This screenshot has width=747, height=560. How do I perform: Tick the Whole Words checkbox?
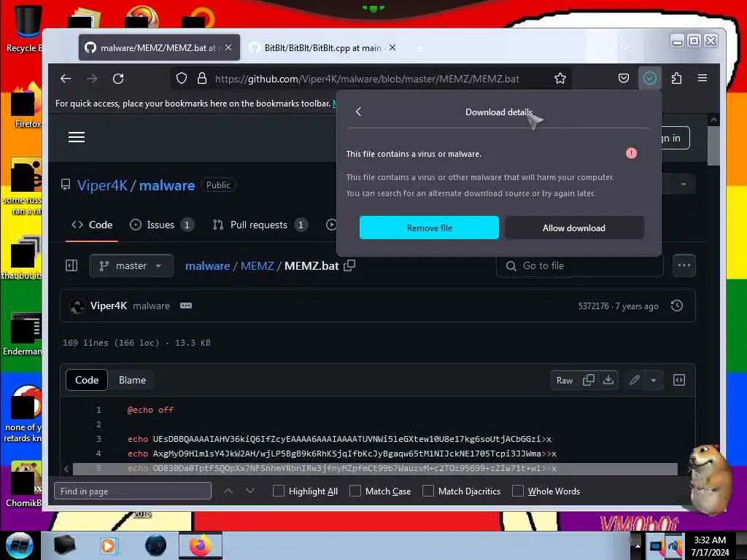click(517, 491)
